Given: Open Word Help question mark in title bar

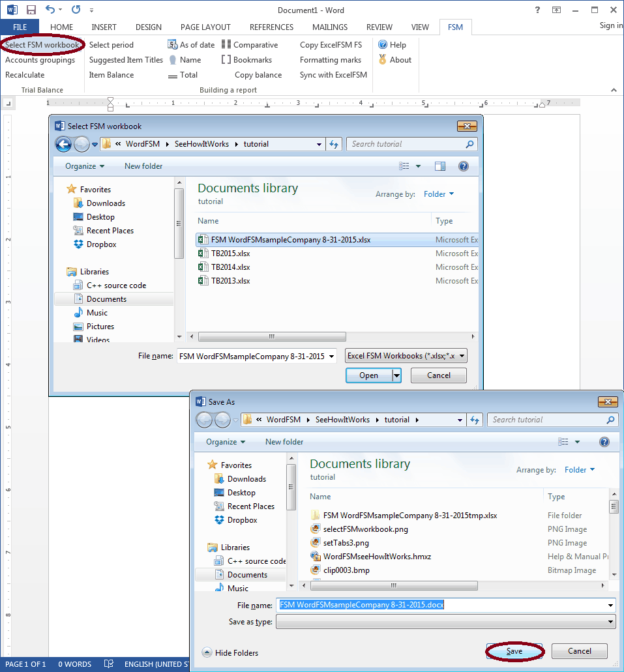Looking at the screenshot, I should coord(537,10).
